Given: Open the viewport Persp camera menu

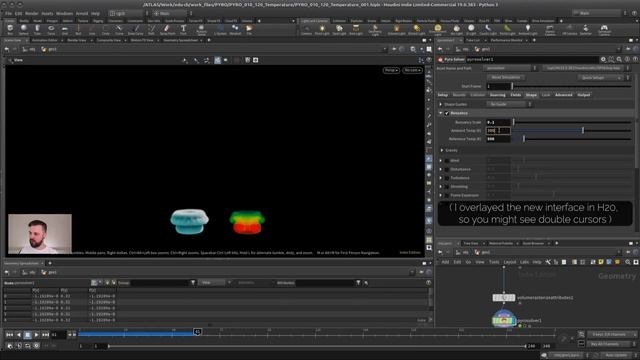Looking at the screenshot, I should pyautogui.click(x=391, y=70).
